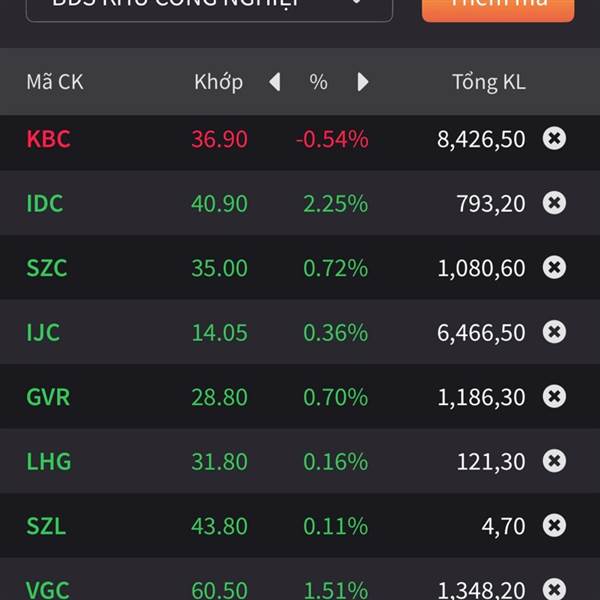Screen dimensions: 600x600
Task: Open the SZL ticker details
Action: point(46,526)
